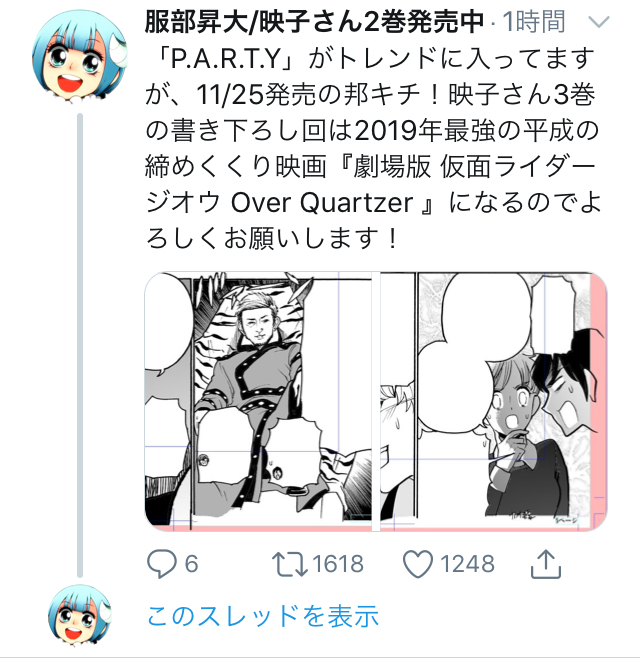The height and width of the screenshot is (664, 640).
Task: Click the retweet count 1618
Action: [x=338, y=564]
